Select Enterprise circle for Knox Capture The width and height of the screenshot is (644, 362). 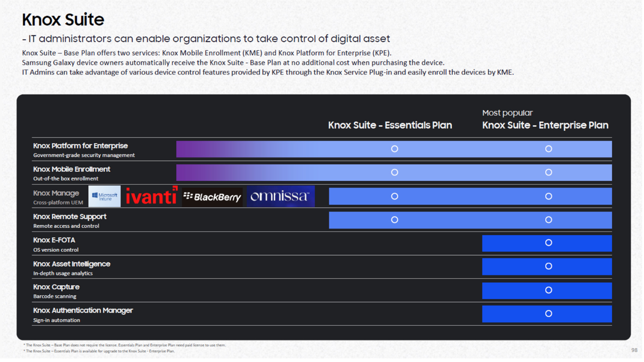click(548, 290)
